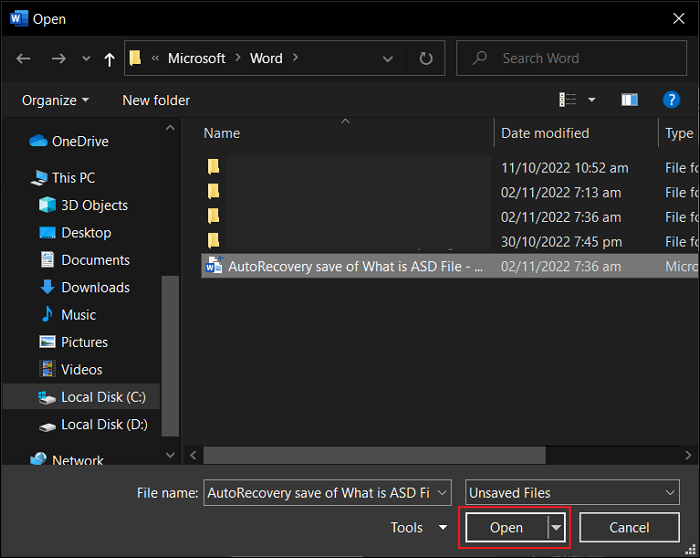Click the file list horizontal scrollbar thumb
The width and height of the screenshot is (700, 558).
point(375,455)
